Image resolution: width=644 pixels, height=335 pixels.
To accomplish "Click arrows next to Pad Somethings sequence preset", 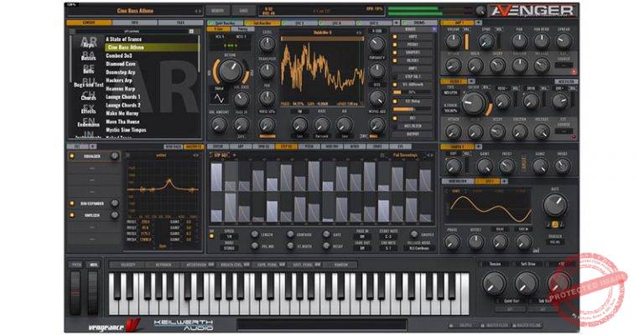I will point(429,156).
